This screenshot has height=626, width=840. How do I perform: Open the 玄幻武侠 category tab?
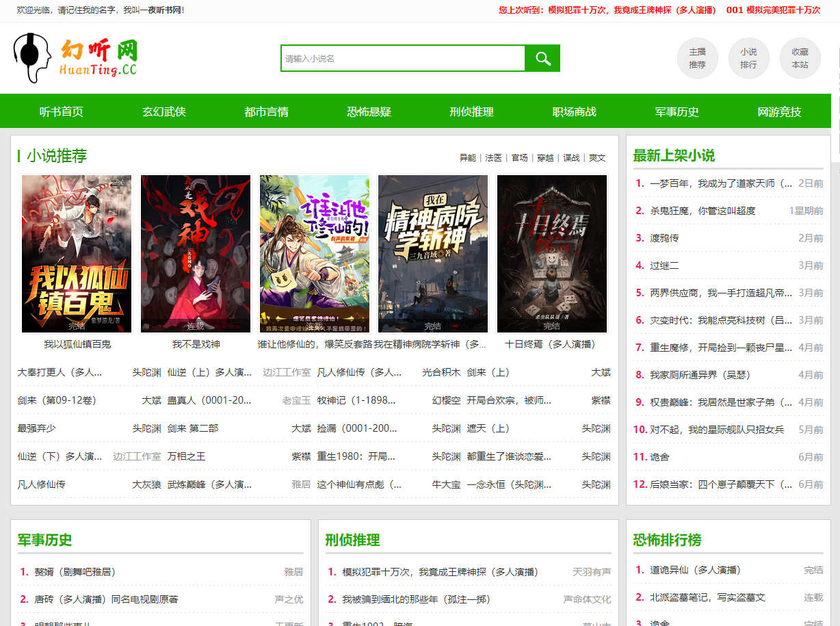pos(164,112)
